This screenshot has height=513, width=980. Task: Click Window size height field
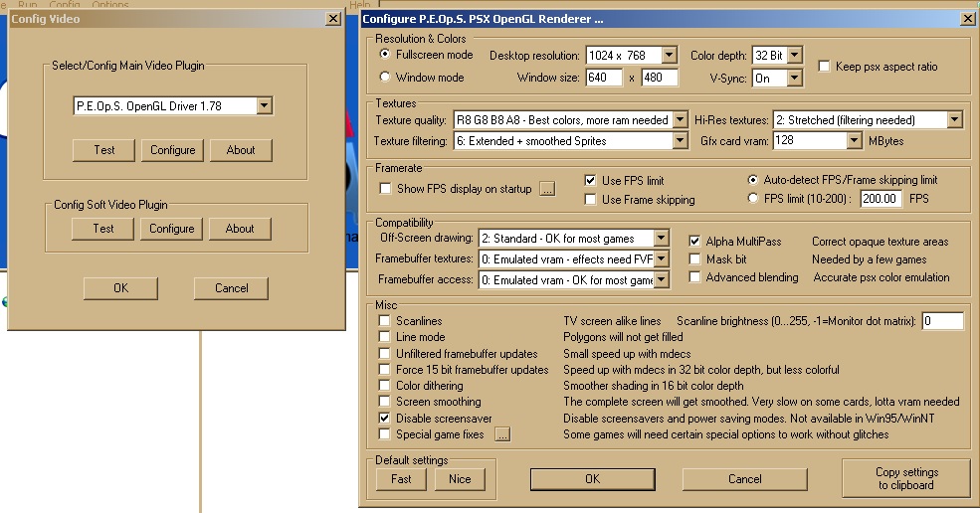pyautogui.click(x=660, y=78)
